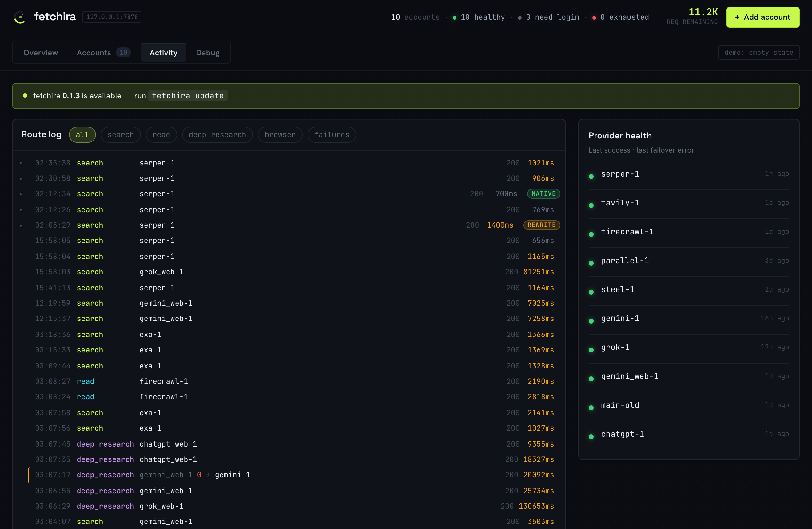Click the demo: empty state button

759,53
